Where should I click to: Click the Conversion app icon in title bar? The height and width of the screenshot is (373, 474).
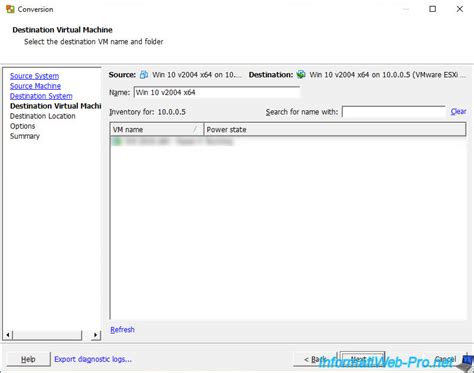coord(10,9)
